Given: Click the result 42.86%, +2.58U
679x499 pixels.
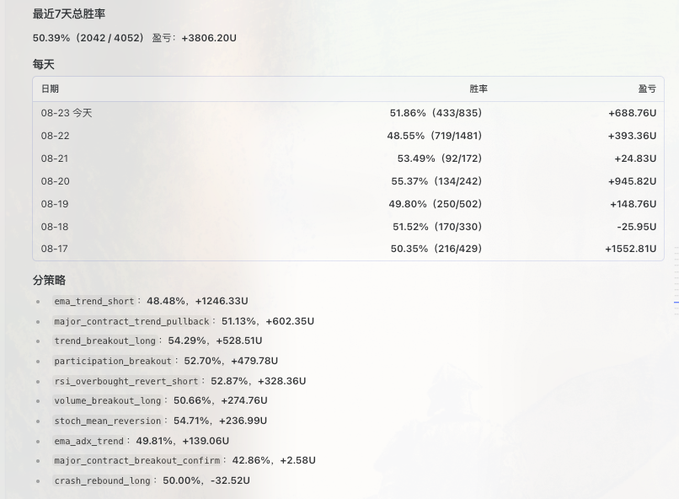Looking at the screenshot, I should (274, 460).
